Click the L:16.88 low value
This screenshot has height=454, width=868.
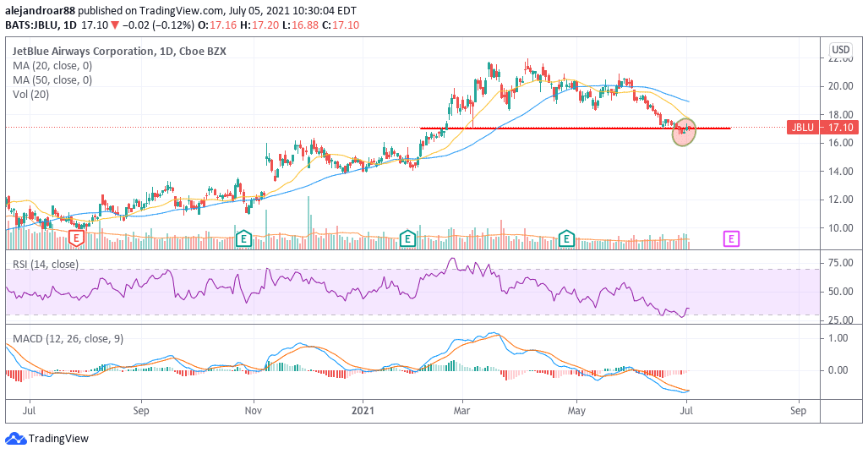click(301, 25)
